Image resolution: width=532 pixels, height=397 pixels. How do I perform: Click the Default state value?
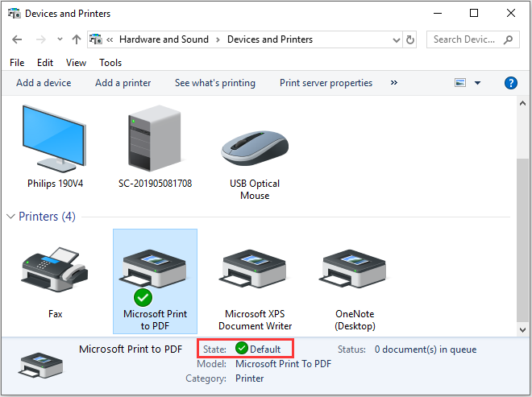point(265,349)
